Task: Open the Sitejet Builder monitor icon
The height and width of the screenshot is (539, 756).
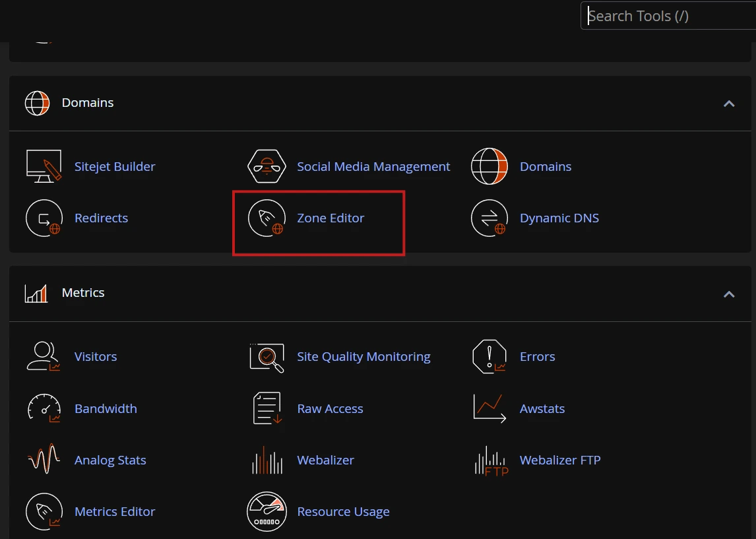Action: [44, 166]
